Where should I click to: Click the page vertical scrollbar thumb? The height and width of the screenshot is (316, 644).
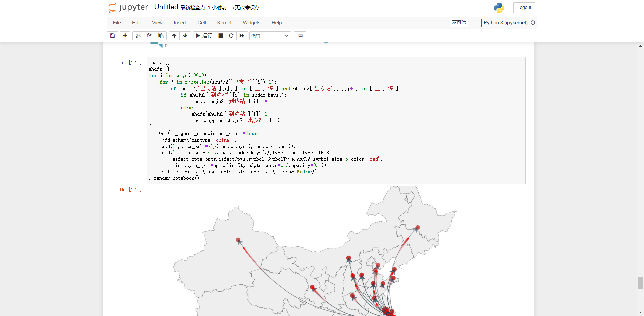click(640, 283)
